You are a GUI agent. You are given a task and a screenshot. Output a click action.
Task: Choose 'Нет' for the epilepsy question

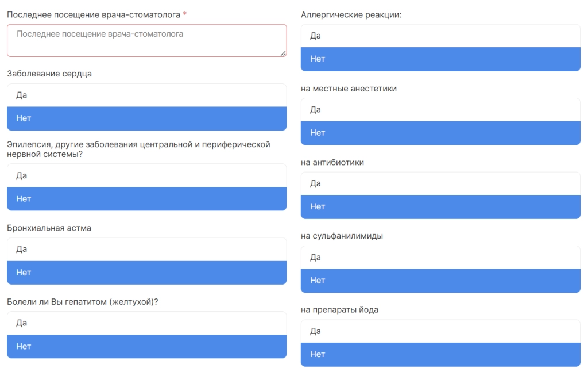146,199
